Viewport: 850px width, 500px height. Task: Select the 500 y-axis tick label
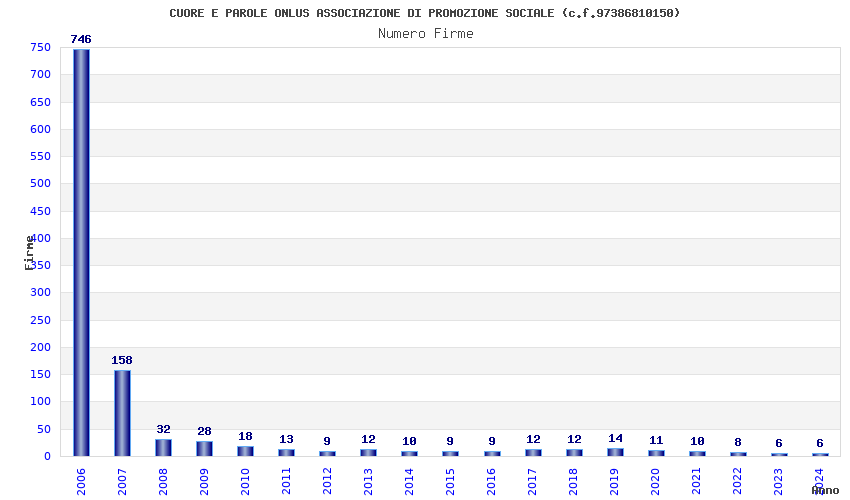[41, 183]
